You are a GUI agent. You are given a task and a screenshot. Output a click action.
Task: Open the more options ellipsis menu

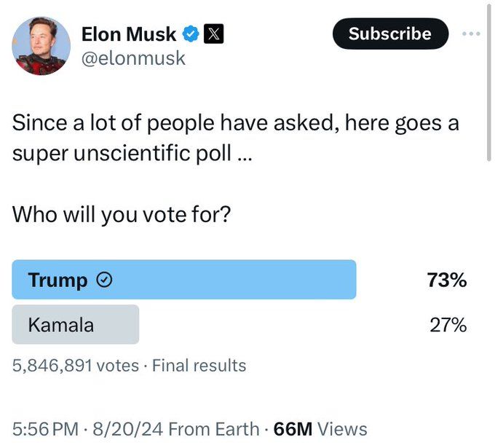coord(471,34)
